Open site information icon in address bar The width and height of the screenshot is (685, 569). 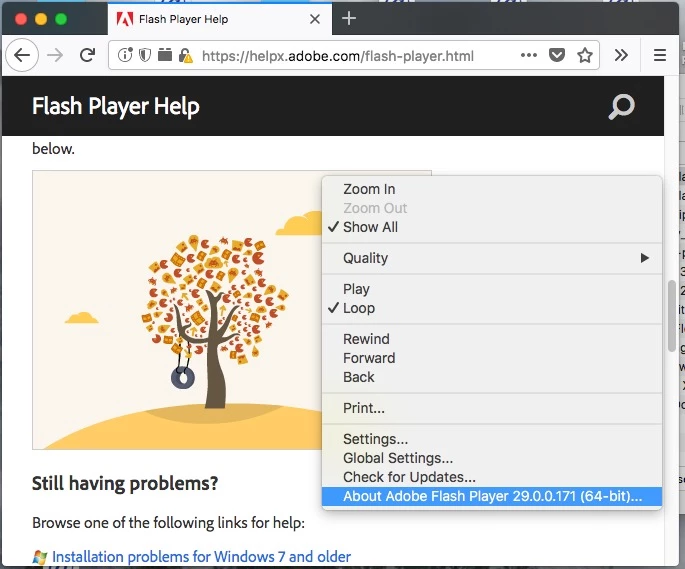tap(125, 55)
